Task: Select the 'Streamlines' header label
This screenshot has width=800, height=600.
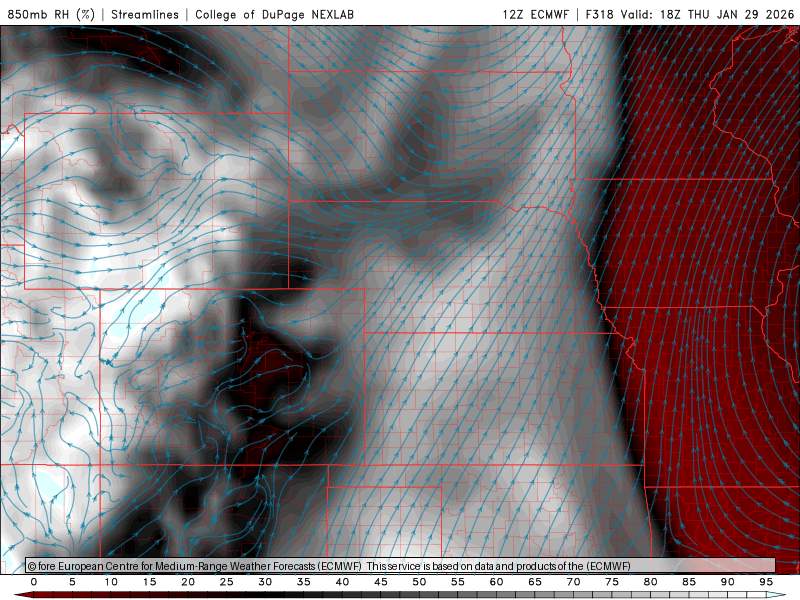Action: point(145,14)
